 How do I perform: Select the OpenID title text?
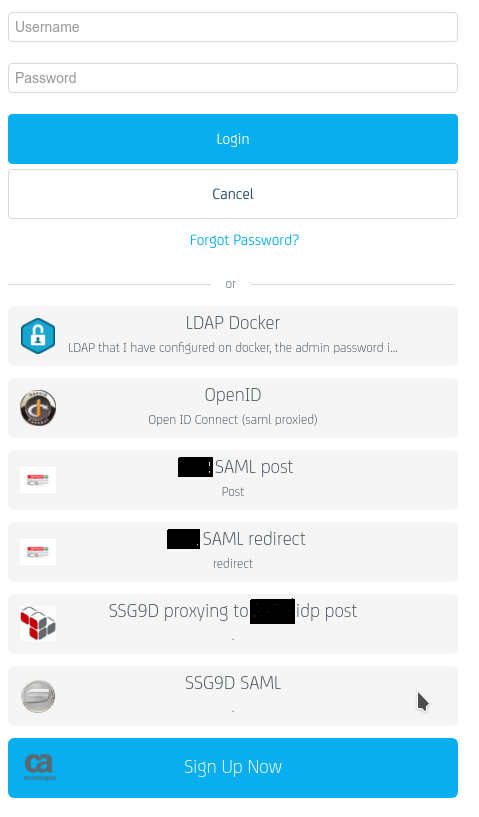[233, 395]
